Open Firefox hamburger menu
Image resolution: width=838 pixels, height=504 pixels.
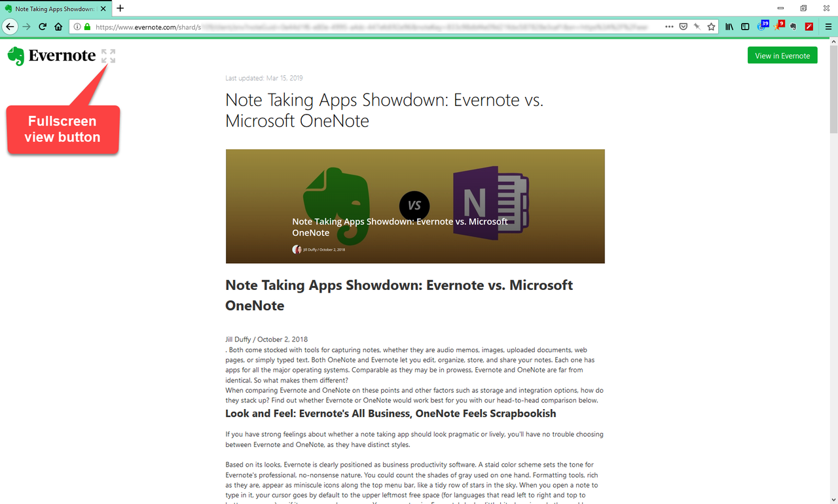(x=828, y=27)
